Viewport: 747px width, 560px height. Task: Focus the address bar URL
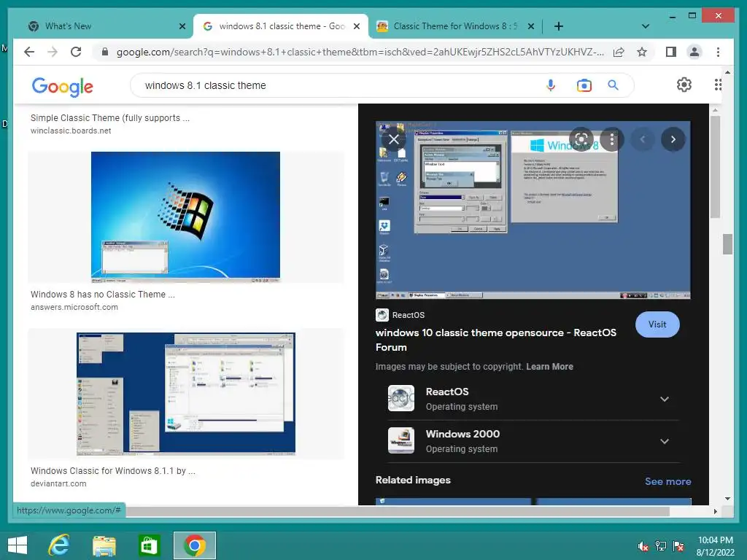[x=360, y=52]
